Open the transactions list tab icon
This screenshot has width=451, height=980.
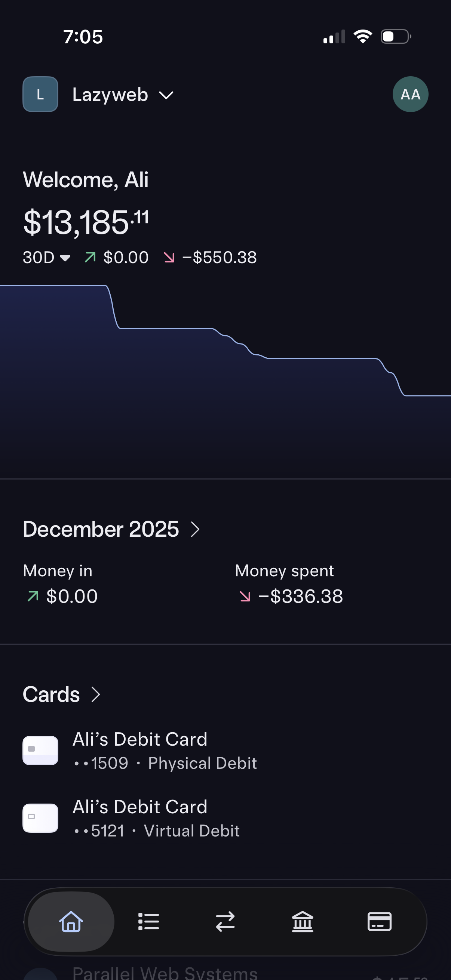[148, 921]
